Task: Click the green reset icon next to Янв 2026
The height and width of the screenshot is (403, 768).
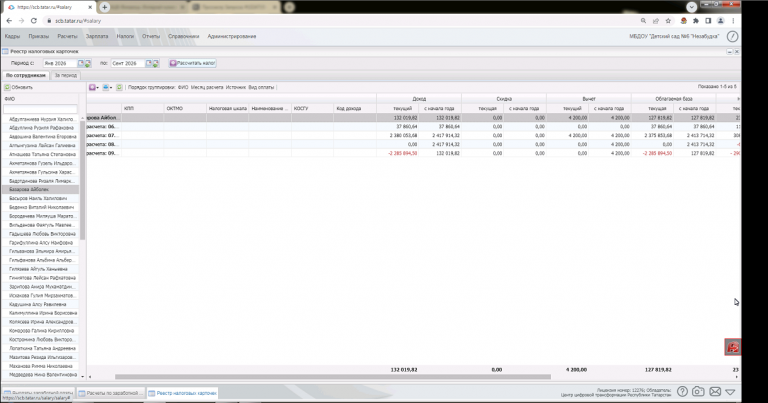Action: pyautogui.click(x=88, y=63)
